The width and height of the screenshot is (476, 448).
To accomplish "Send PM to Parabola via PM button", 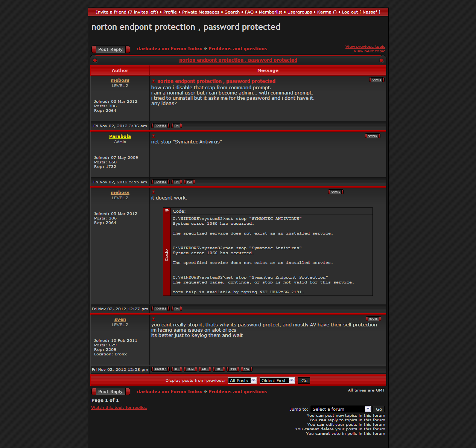I will point(176,182).
